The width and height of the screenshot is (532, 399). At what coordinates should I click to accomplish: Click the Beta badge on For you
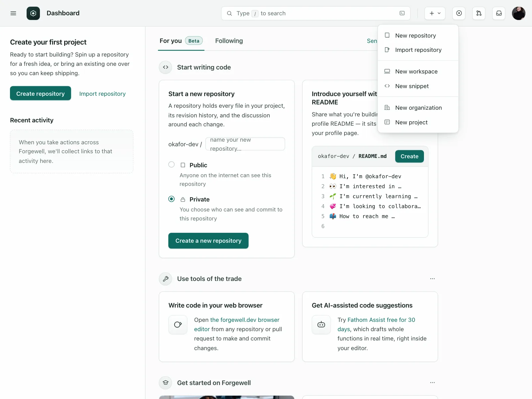(194, 41)
